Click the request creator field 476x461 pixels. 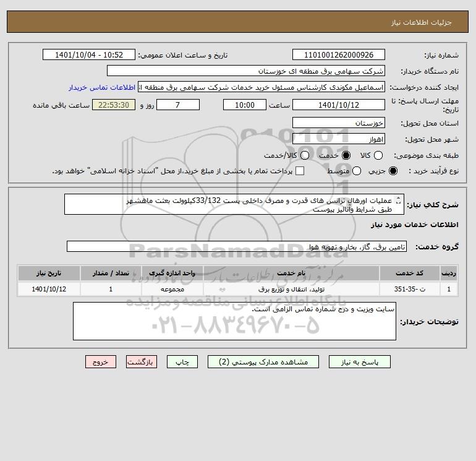[261, 87]
